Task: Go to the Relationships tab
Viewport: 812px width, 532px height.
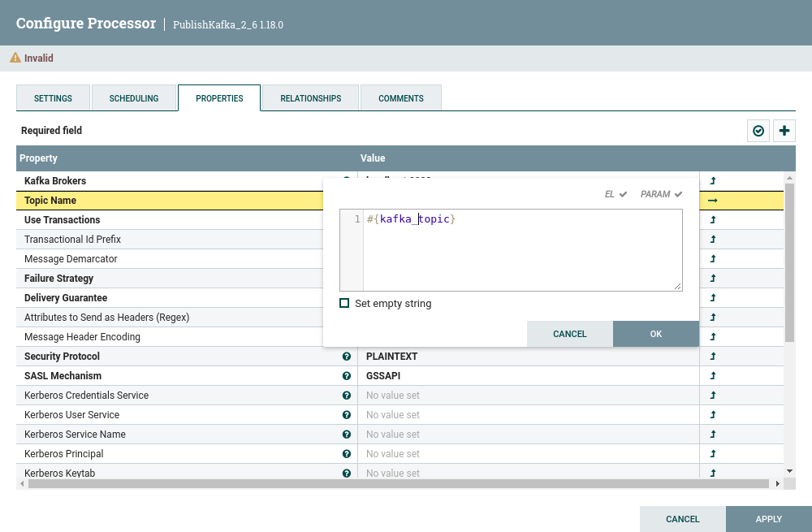Action: tap(311, 98)
